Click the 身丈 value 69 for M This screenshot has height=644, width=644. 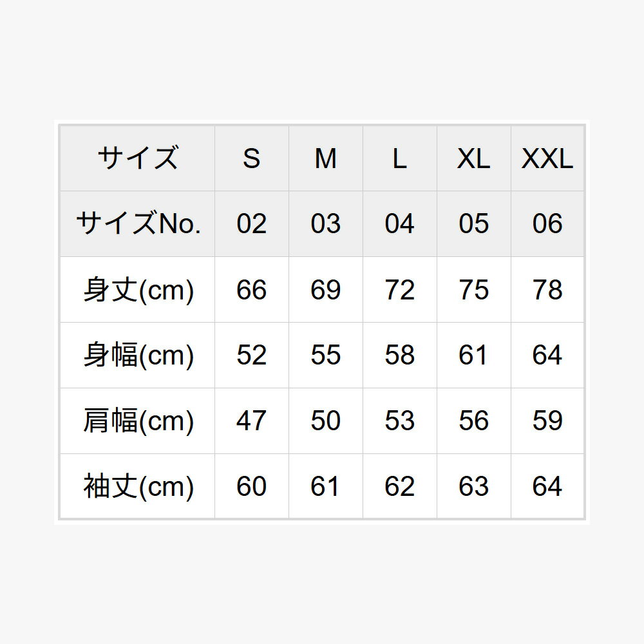click(x=325, y=290)
